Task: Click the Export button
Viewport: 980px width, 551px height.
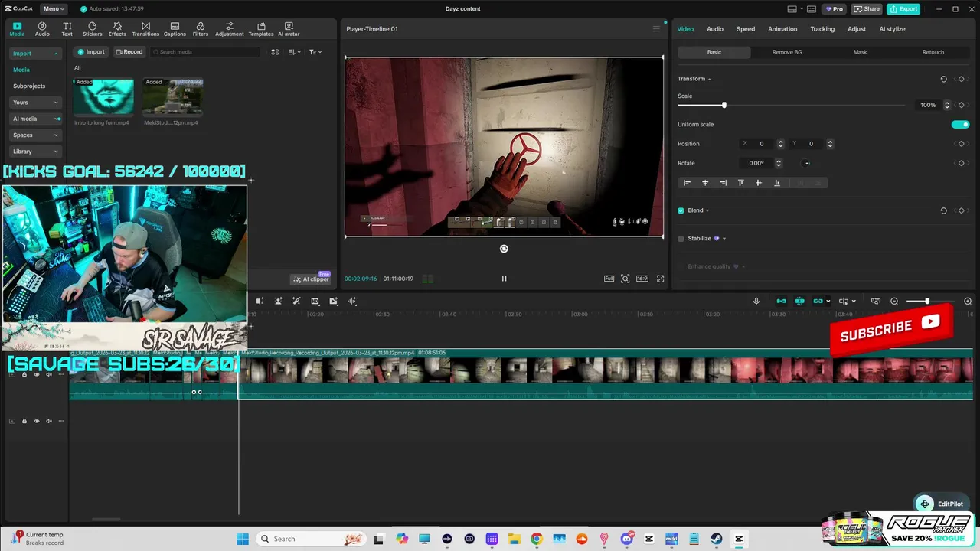Action: point(903,9)
